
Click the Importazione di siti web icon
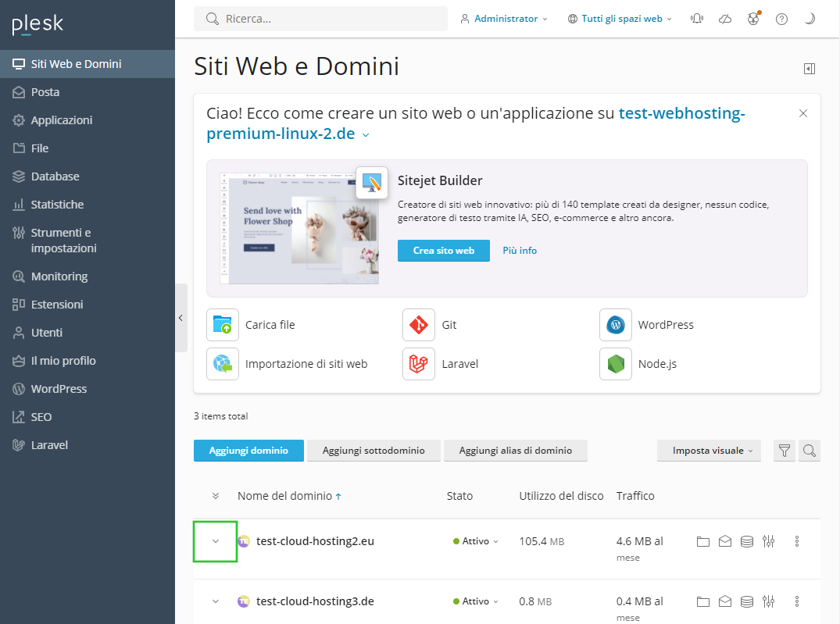pyautogui.click(x=223, y=364)
